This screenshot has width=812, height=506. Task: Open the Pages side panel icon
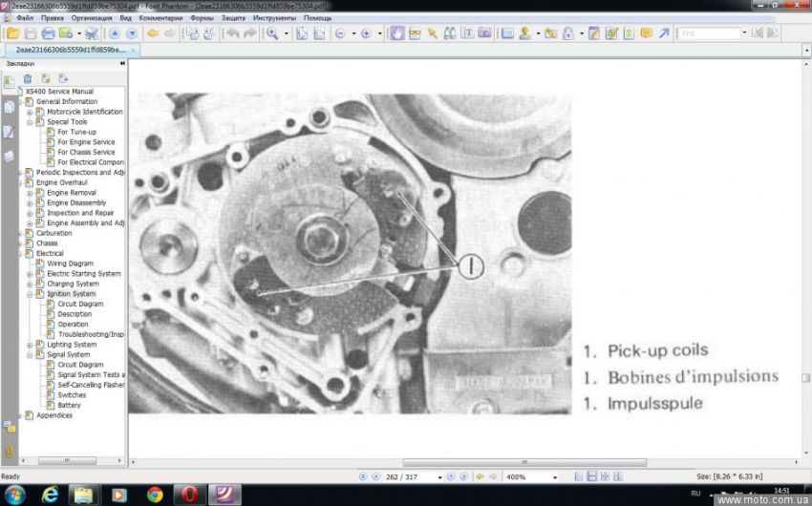tap(9, 107)
